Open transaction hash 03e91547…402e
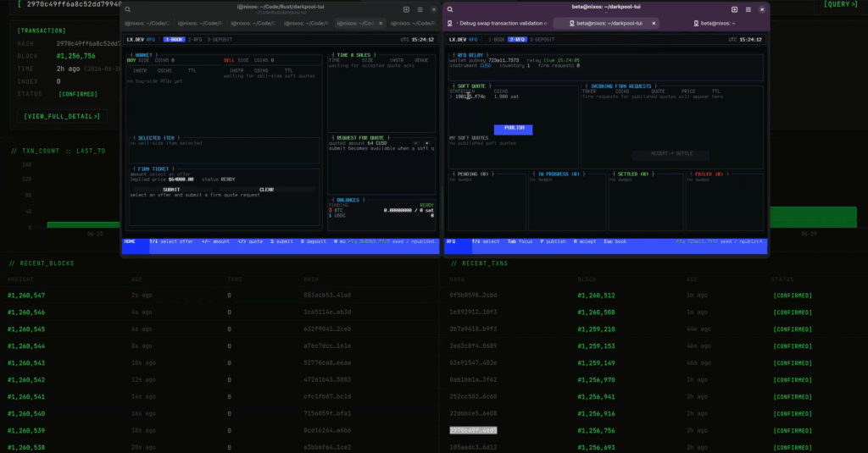This screenshot has width=868, height=453. 473,363
